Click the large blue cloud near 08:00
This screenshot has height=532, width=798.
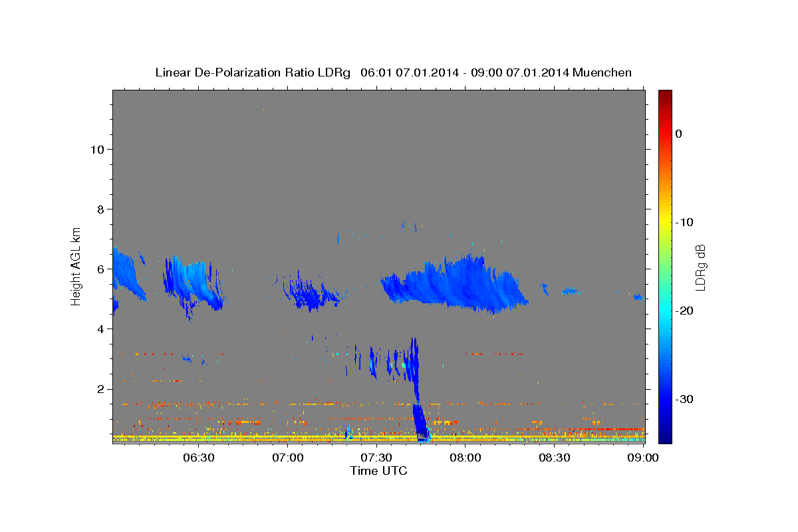click(456, 284)
